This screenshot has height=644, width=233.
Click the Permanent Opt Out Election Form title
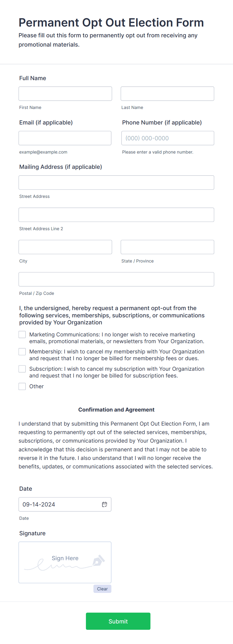[111, 23]
